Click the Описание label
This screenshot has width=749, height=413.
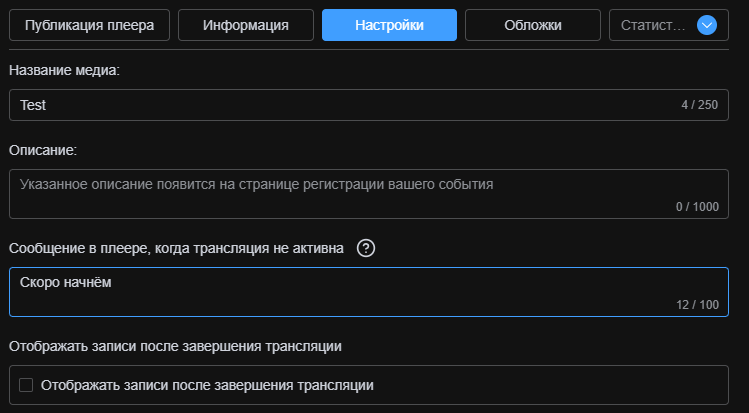coord(43,150)
